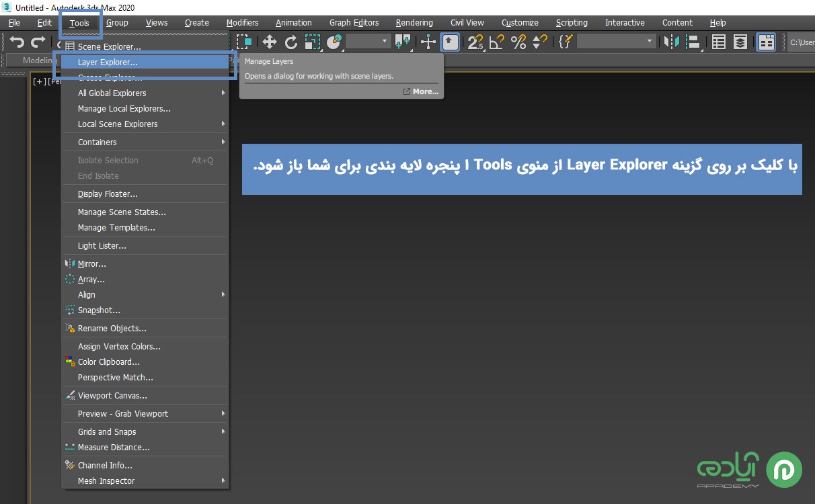This screenshot has height=504, width=815.
Task: Expand the Mesh Inspector submenu
Action: point(145,481)
